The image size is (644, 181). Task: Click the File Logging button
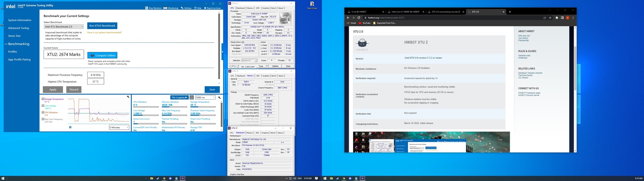179,98
